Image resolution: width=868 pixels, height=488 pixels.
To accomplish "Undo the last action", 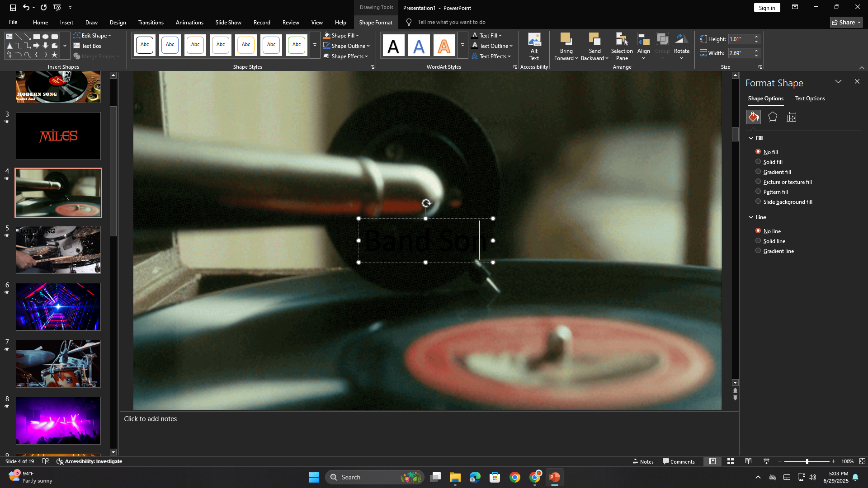I will click(26, 8).
